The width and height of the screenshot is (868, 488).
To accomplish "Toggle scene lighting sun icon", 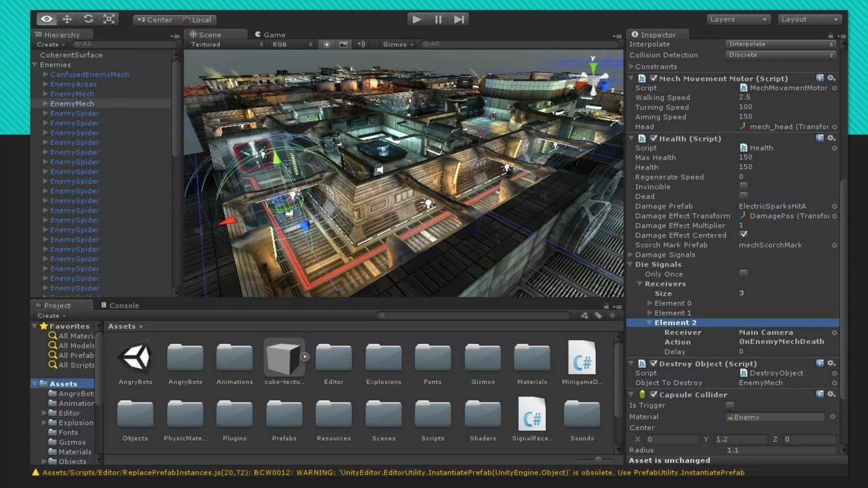I will pos(326,44).
